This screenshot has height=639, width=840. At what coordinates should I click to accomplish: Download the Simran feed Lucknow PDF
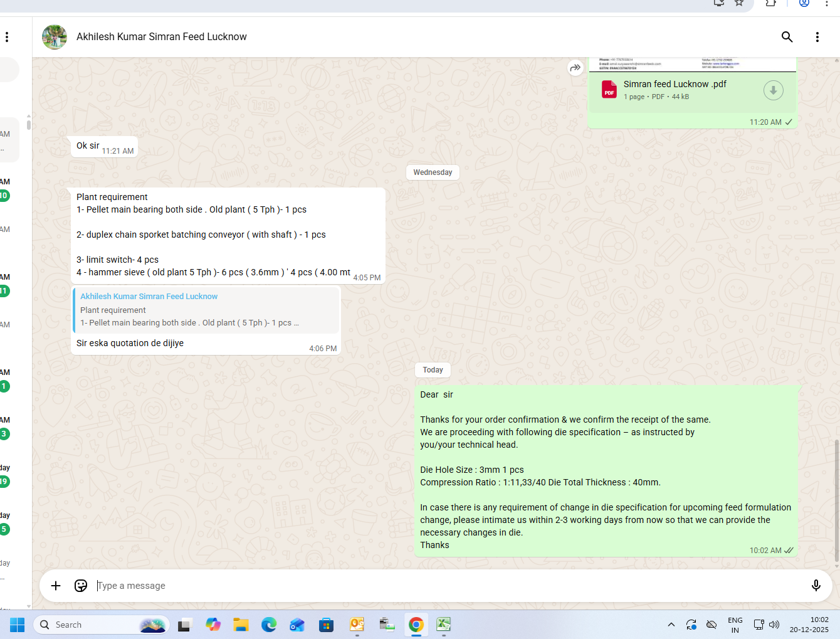tap(773, 90)
